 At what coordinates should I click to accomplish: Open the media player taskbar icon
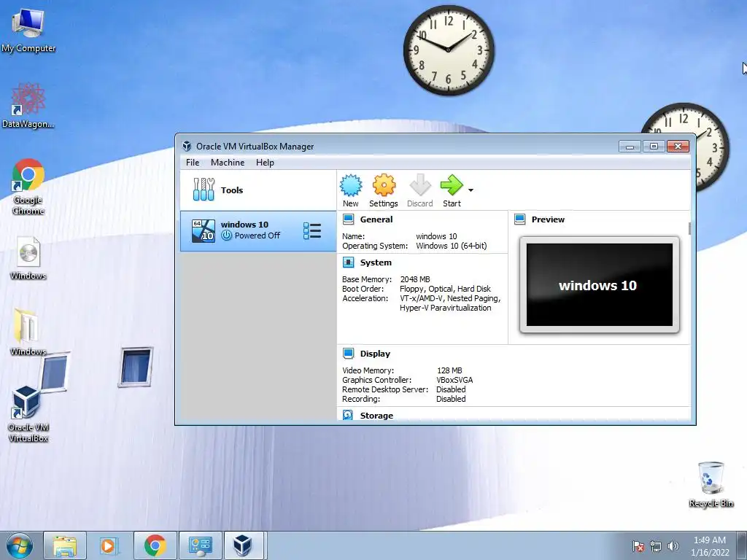(x=109, y=545)
